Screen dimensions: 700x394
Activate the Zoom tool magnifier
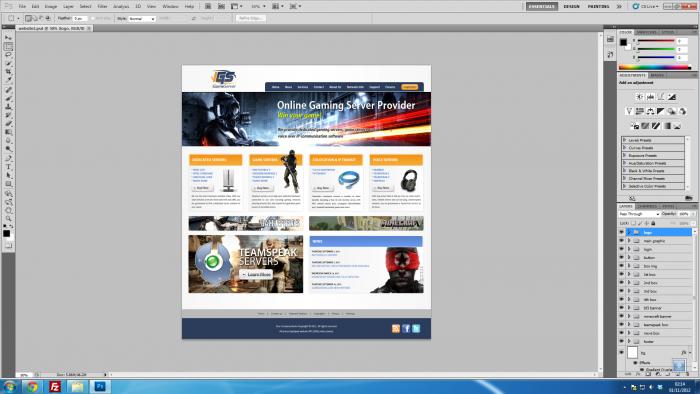[x=8, y=219]
